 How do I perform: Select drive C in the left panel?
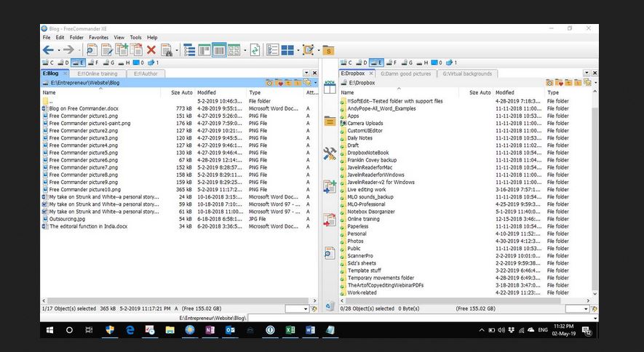tap(48, 63)
